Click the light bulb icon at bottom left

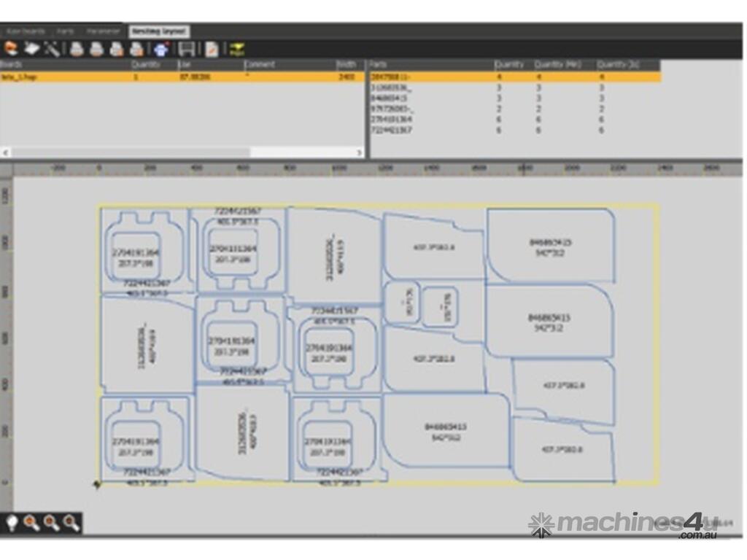[x=12, y=522]
